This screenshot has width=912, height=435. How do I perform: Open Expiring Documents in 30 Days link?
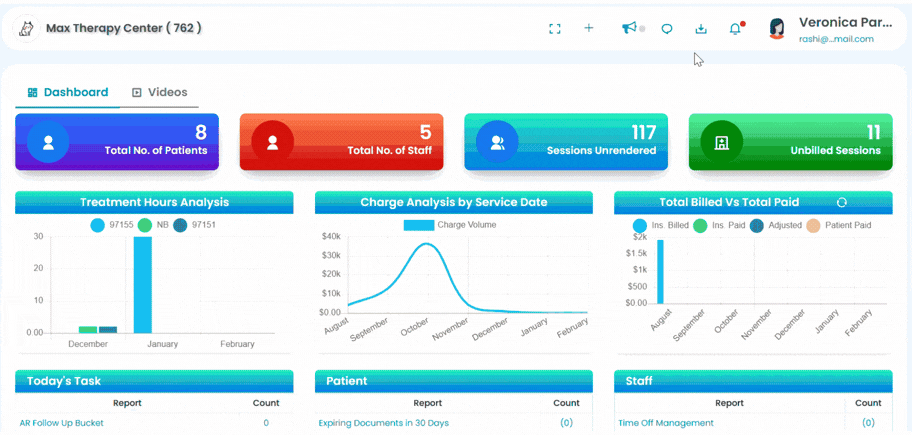coord(383,423)
